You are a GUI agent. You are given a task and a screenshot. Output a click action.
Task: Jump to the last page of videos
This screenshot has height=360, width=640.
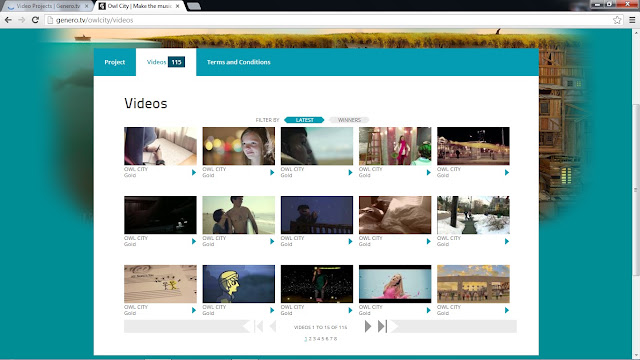click(x=382, y=326)
